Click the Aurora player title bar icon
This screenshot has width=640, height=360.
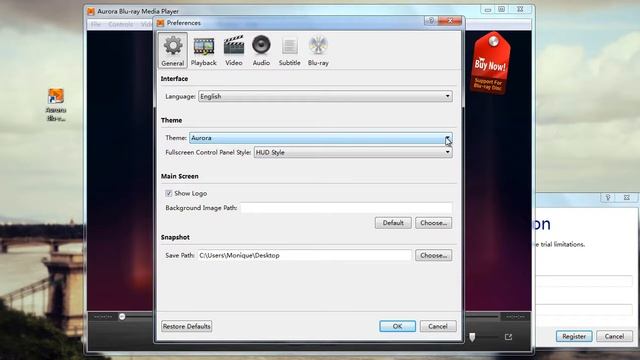91,11
